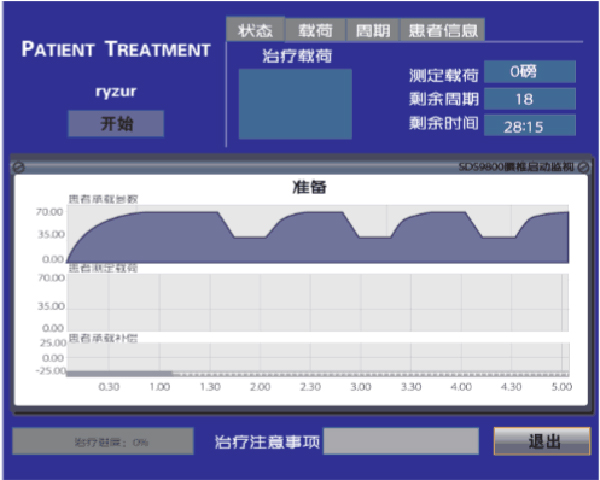This screenshot has width=600, height=480.
Task: Switch to the 状态 tab
Action: pyautogui.click(x=255, y=30)
